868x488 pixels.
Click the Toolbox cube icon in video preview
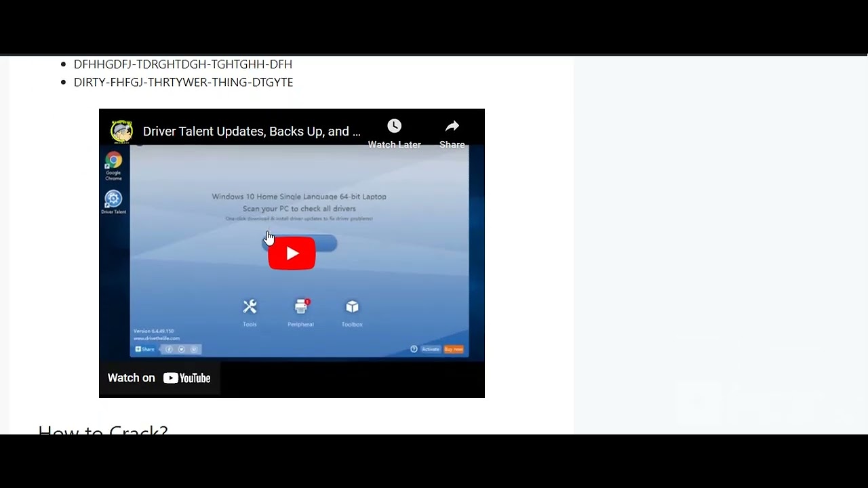(352, 307)
